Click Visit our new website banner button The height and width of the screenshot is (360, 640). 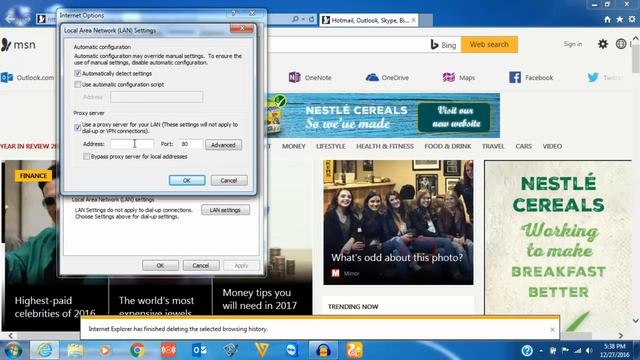454,117
